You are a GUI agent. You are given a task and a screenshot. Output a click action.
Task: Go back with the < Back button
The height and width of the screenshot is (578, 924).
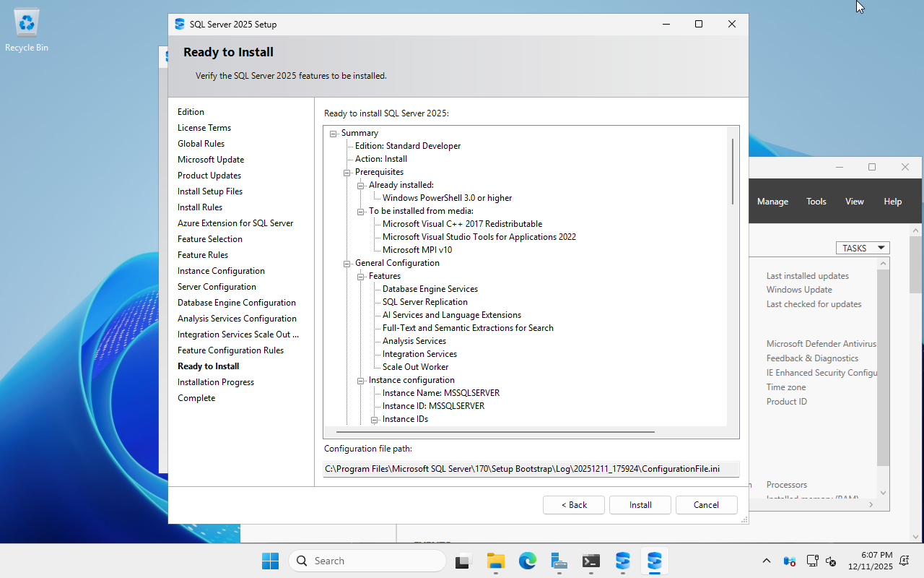click(574, 505)
